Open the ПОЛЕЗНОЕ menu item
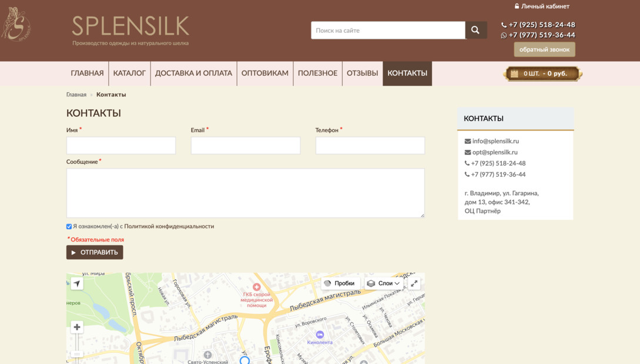This screenshot has height=364, width=640. coord(317,73)
